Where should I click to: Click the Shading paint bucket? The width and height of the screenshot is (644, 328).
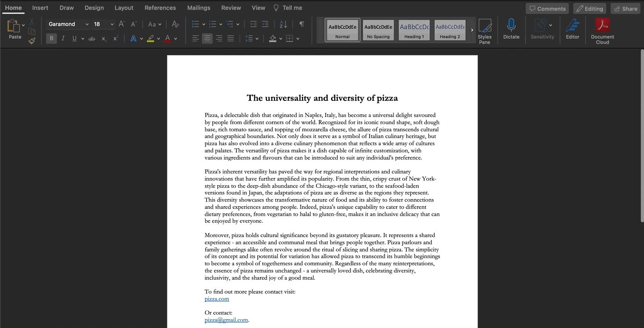click(x=273, y=39)
